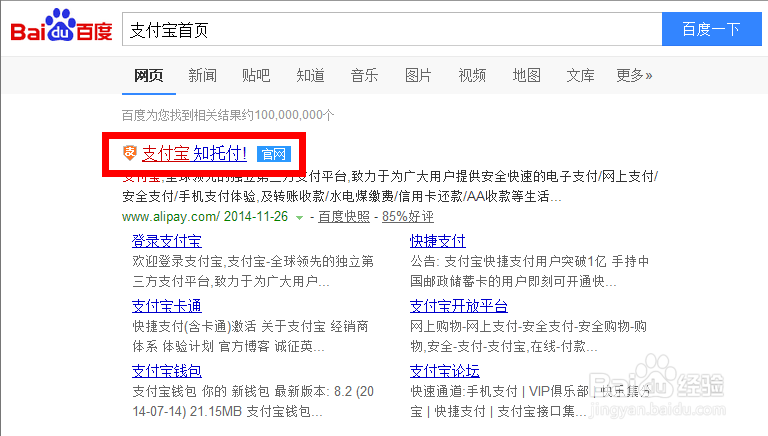Click description text 欢迎登录支付宝
Viewport: 768px width, 436px height.
coord(178,262)
